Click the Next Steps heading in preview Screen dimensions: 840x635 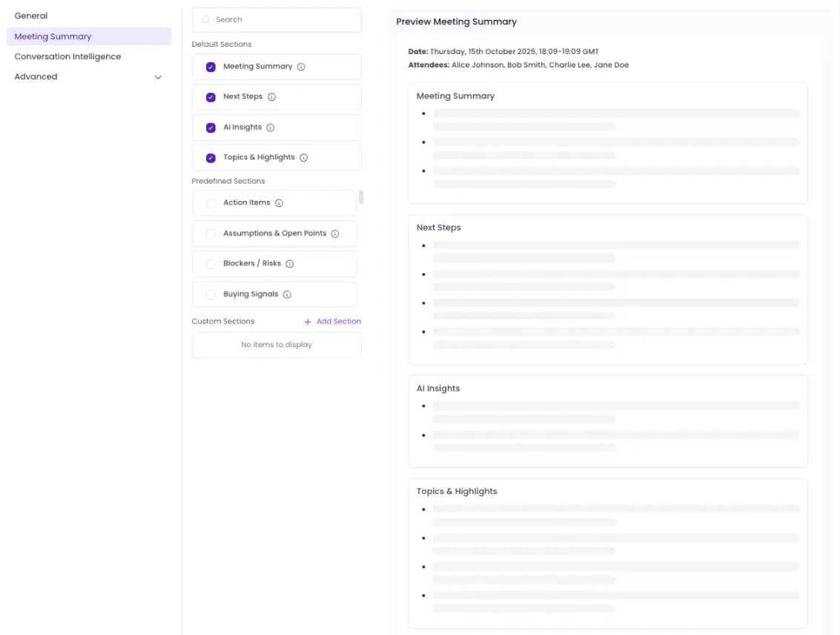coord(439,227)
